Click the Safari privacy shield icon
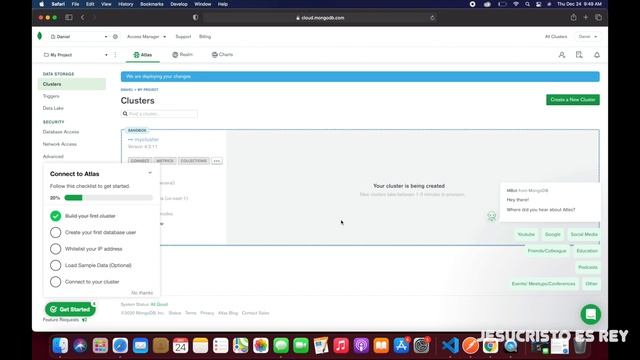The image size is (640, 360). coord(196,18)
